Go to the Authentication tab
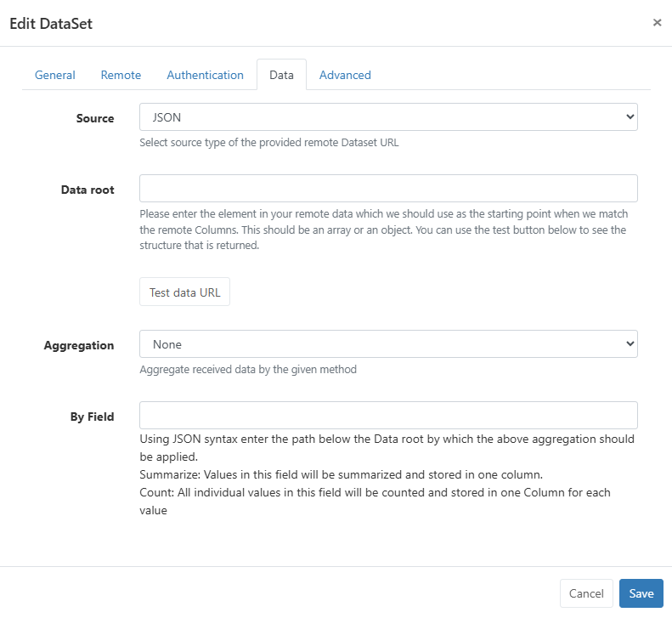The height and width of the screenshot is (618, 672). click(205, 75)
